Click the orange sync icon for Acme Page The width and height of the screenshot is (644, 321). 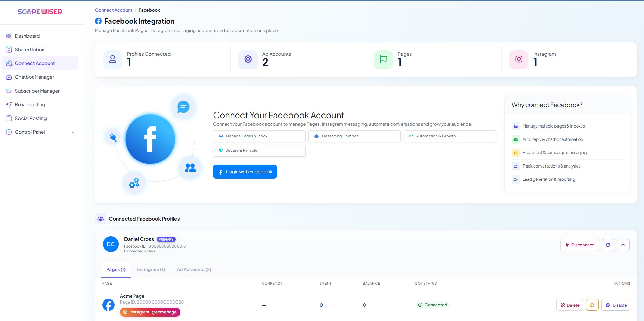(x=592, y=305)
